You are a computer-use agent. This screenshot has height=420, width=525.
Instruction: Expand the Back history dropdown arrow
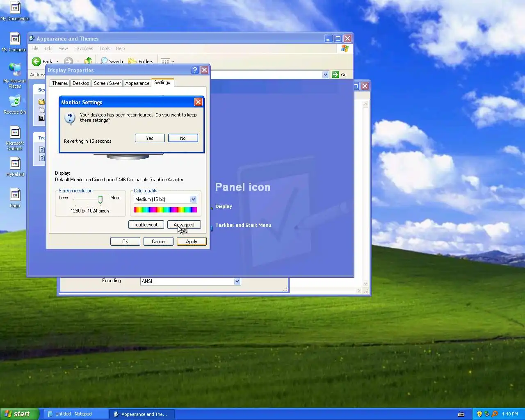tap(57, 62)
